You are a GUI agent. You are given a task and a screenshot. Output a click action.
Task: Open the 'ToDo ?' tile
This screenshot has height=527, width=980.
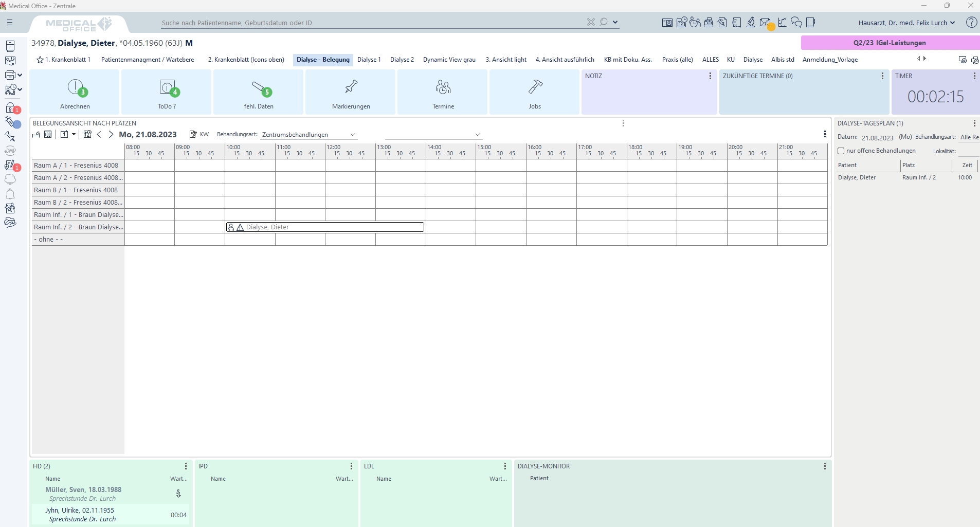tap(167, 92)
